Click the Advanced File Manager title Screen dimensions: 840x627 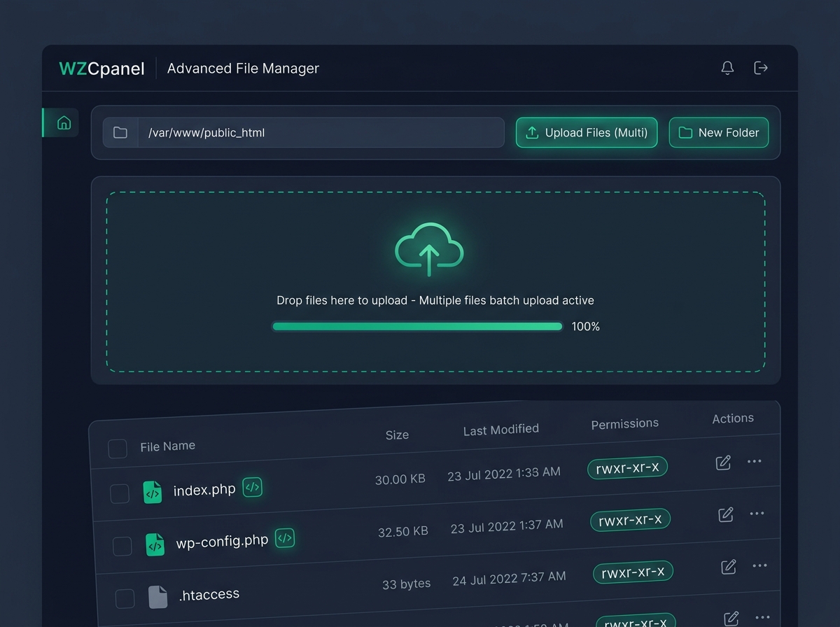coord(243,68)
